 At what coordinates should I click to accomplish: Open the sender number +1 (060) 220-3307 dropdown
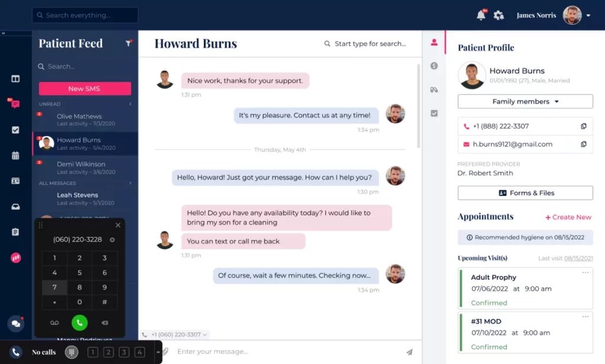175,334
